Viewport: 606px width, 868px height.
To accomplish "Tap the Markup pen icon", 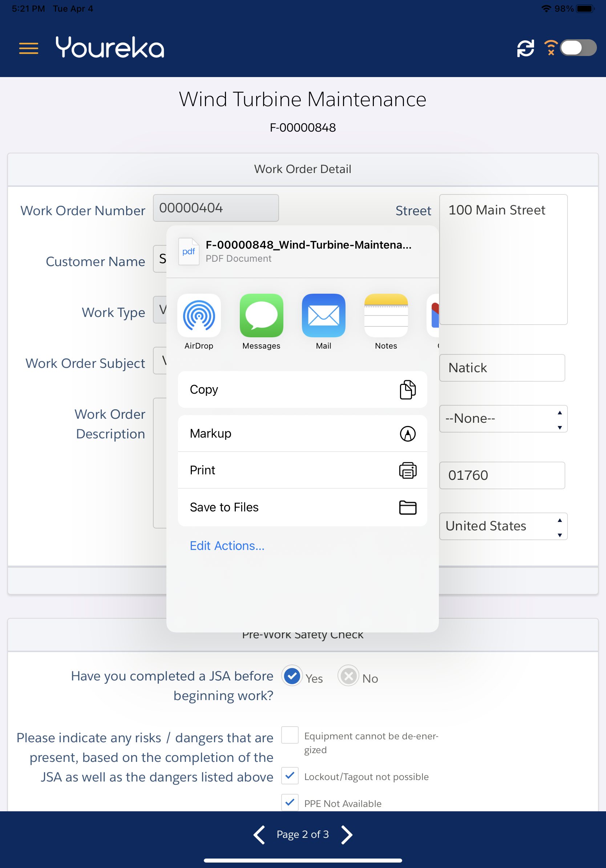I will tap(408, 434).
